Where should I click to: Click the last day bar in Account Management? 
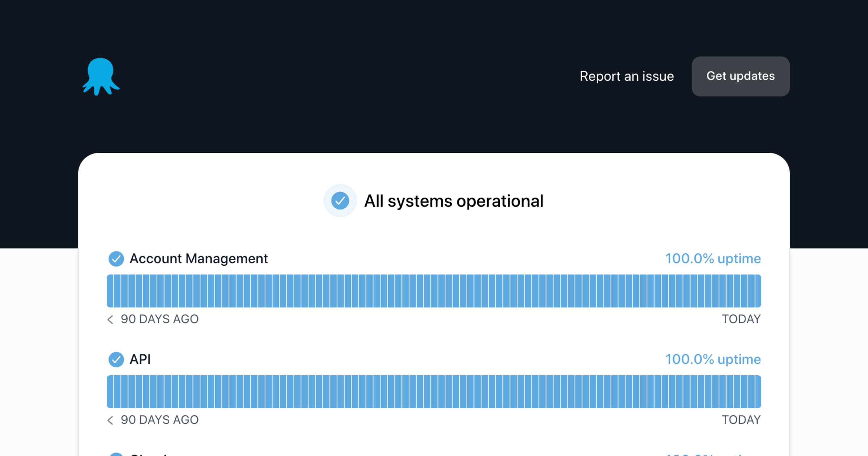click(758, 291)
